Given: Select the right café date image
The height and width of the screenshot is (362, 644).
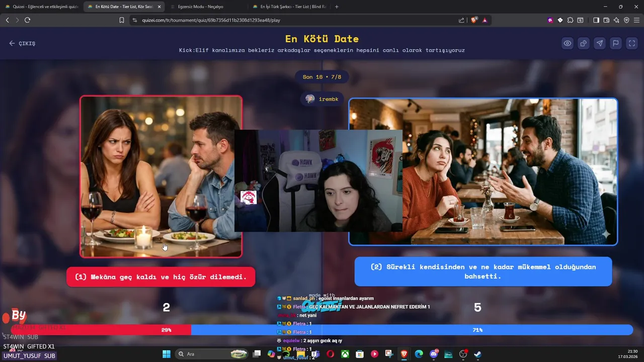Looking at the screenshot, I should (x=483, y=171).
